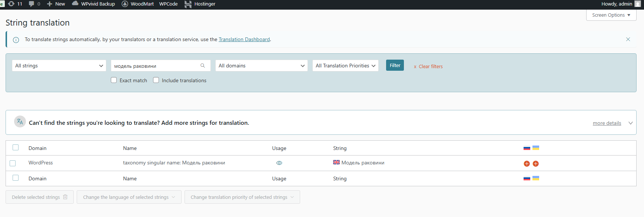Add Ukrainian translation with second plus icon
Viewport: 644px width, 217px height.
click(x=536, y=164)
